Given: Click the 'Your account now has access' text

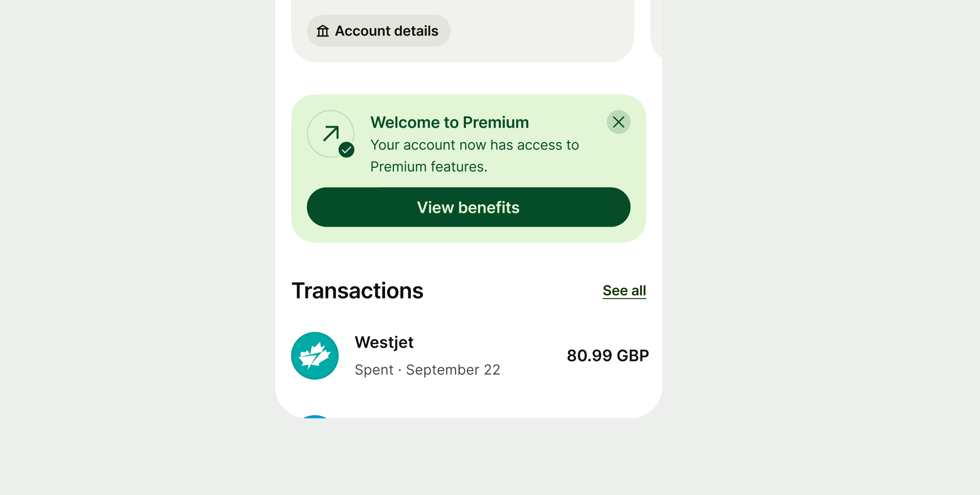Looking at the screenshot, I should click(474, 145).
